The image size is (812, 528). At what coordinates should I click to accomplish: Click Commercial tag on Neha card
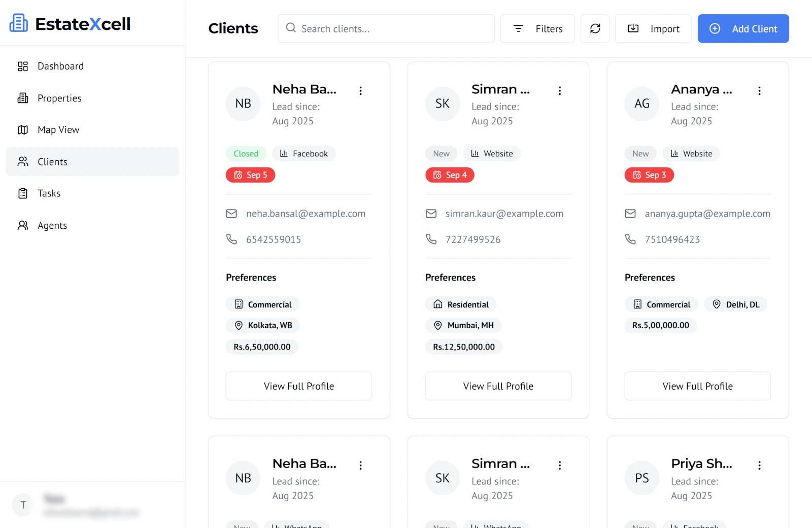[x=262, y=304]
